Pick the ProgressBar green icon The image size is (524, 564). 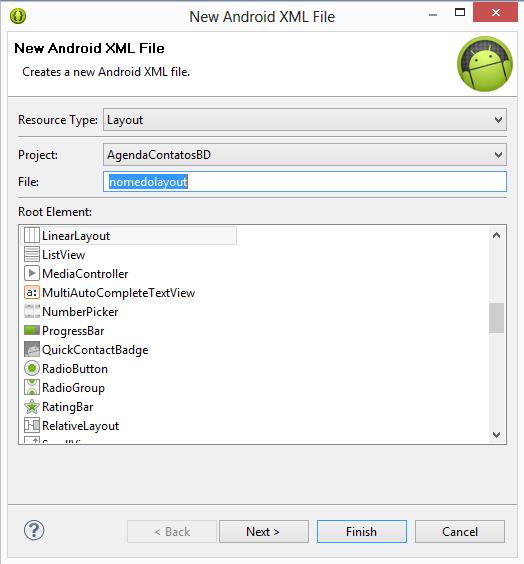click(32, 330)
